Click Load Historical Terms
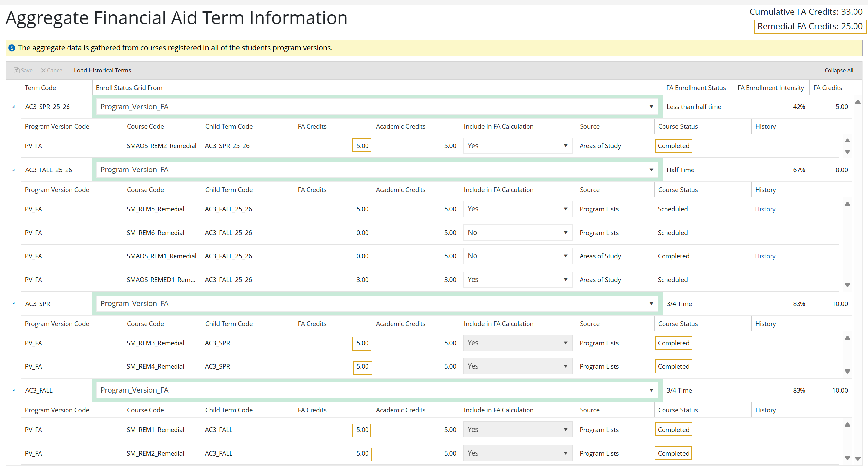This screenshot has height=472, width=868. tap(102, 70)
